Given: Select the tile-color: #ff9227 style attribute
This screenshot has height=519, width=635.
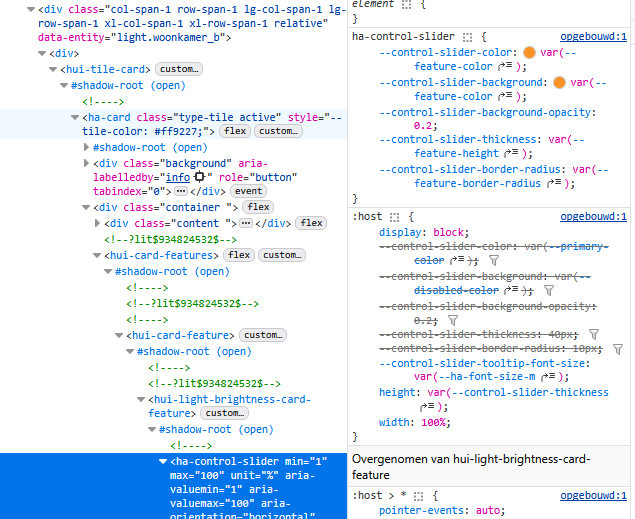Looking at the screenshot, I should pyautogui.click(x=212, y=124).
